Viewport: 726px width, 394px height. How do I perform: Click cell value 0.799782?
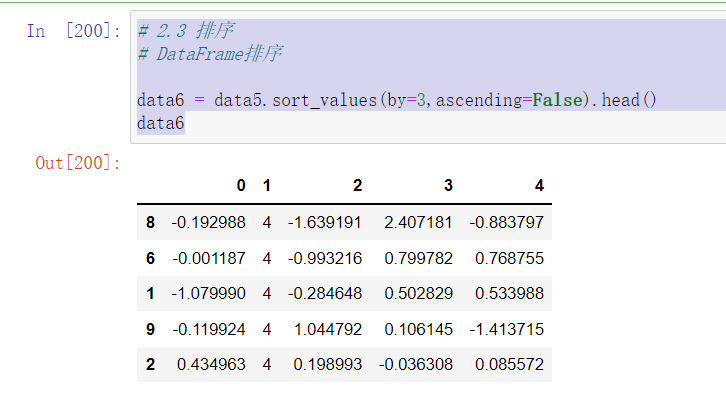coord(419,258)
